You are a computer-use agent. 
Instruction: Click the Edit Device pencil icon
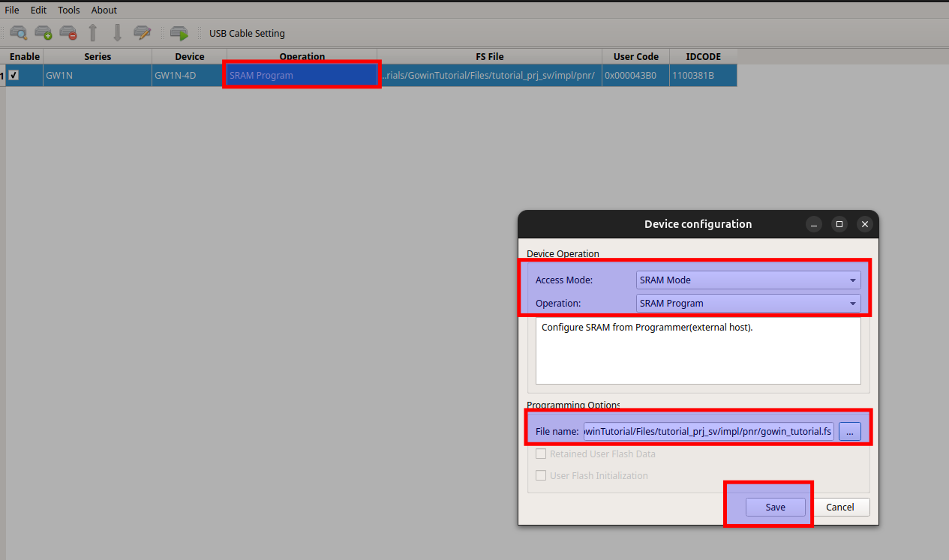(143, 33)
